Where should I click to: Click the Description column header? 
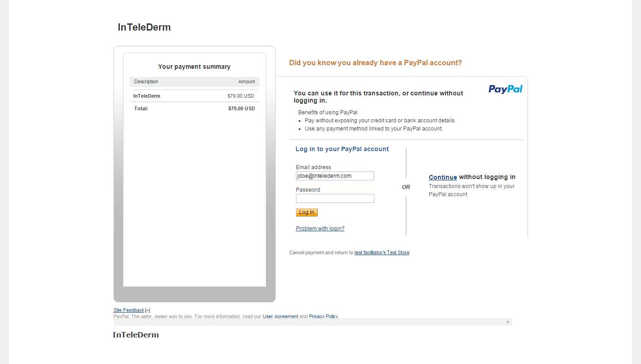[146, 82]
